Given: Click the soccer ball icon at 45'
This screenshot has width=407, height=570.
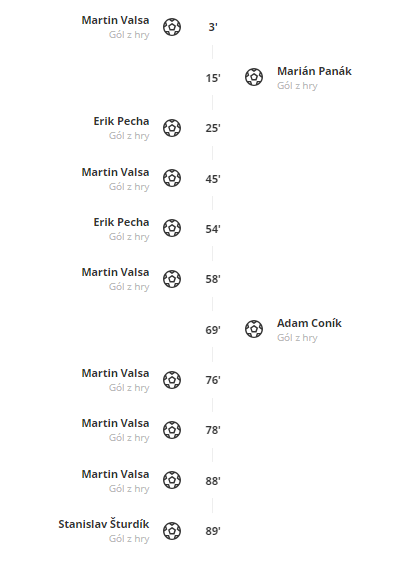Looking at the screenshot, I should 172,178.
